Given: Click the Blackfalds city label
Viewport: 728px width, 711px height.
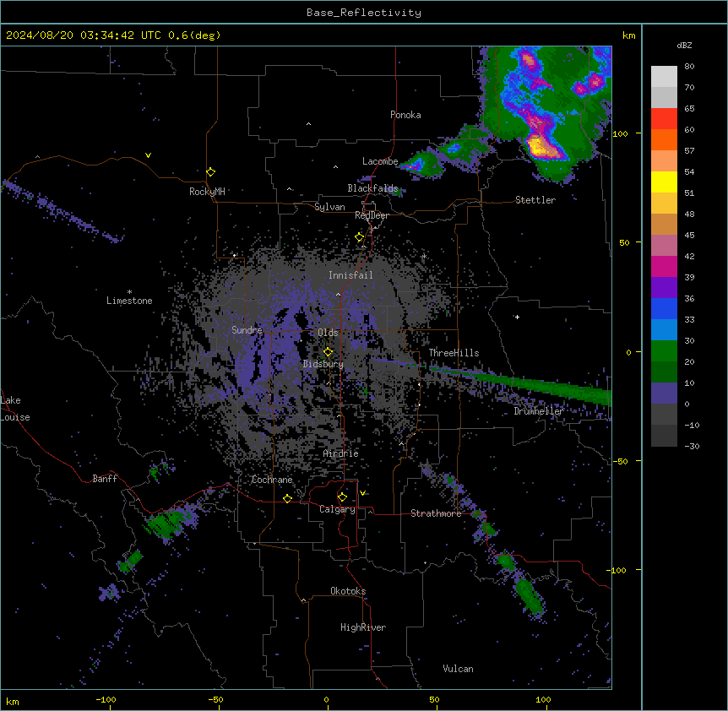Looking at the screenshot, I should [x=372, y=188].
